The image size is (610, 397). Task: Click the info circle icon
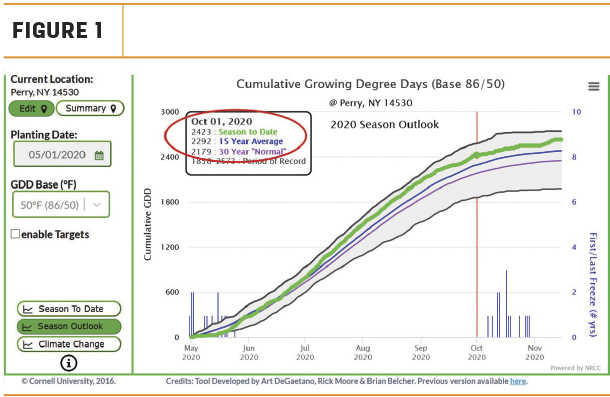(x=69, y=363)
